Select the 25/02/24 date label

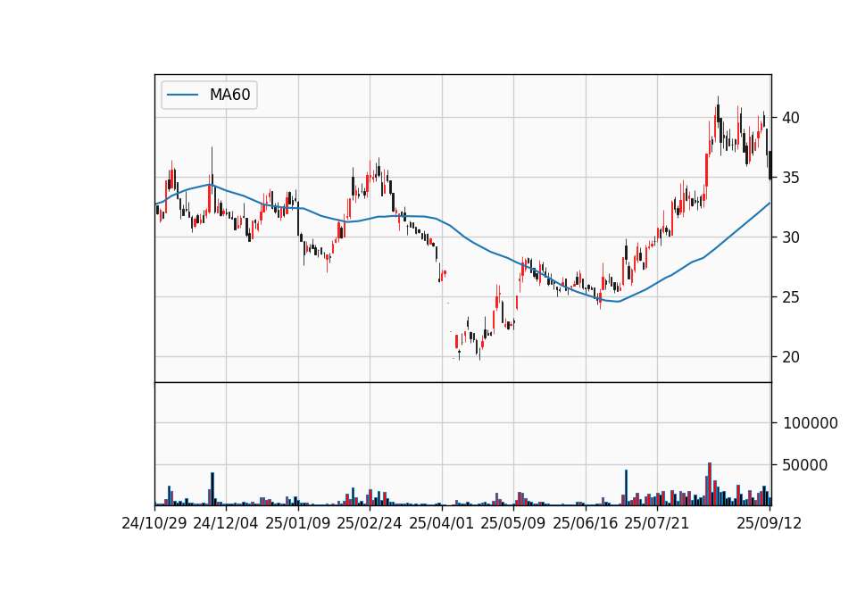pos(370,523)
